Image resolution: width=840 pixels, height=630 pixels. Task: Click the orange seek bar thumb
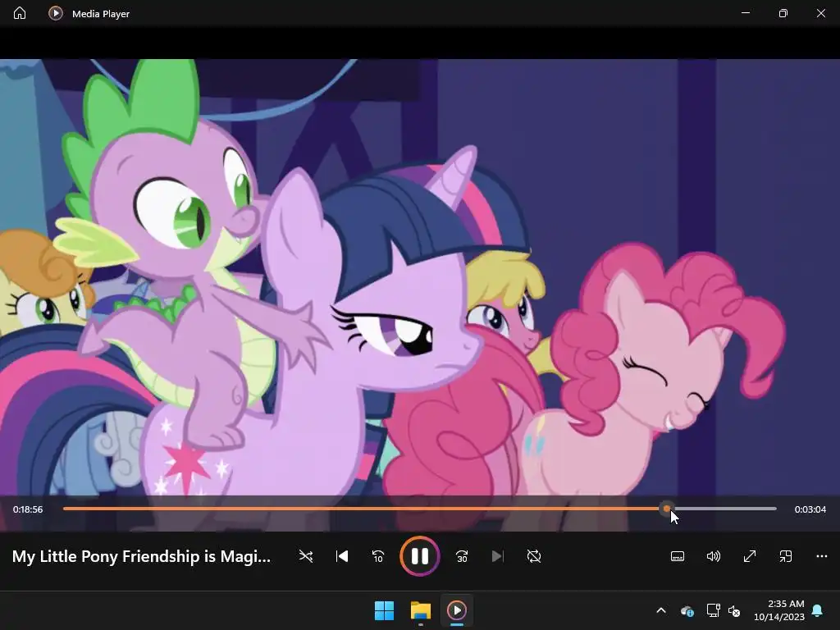pos(666,509)
